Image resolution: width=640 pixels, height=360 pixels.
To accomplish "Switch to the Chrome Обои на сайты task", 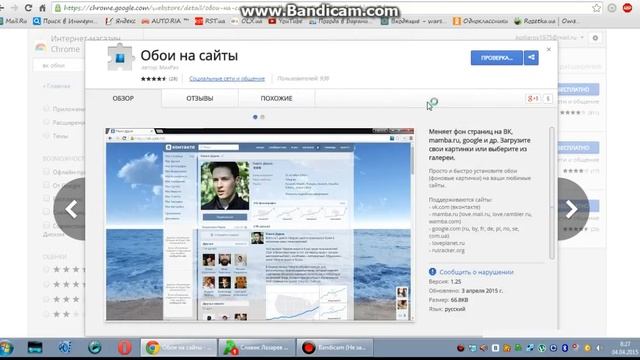I will click(x=179, y=348).
